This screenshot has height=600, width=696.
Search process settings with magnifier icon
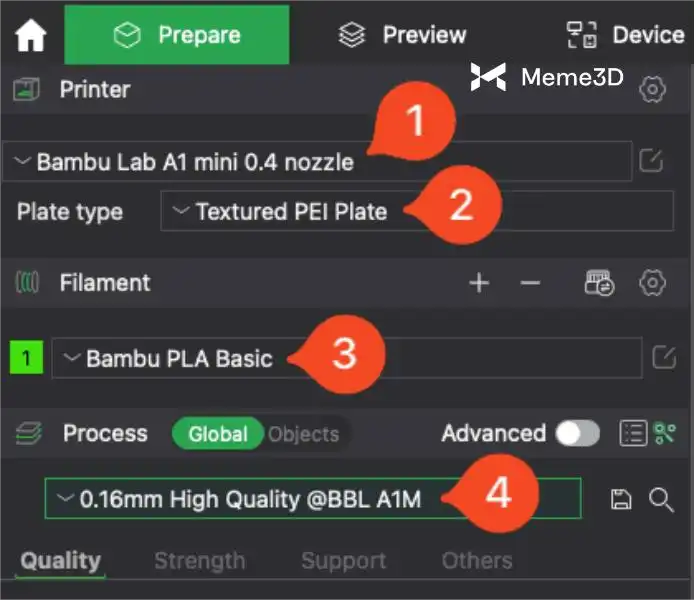click(x=661, y=499)
